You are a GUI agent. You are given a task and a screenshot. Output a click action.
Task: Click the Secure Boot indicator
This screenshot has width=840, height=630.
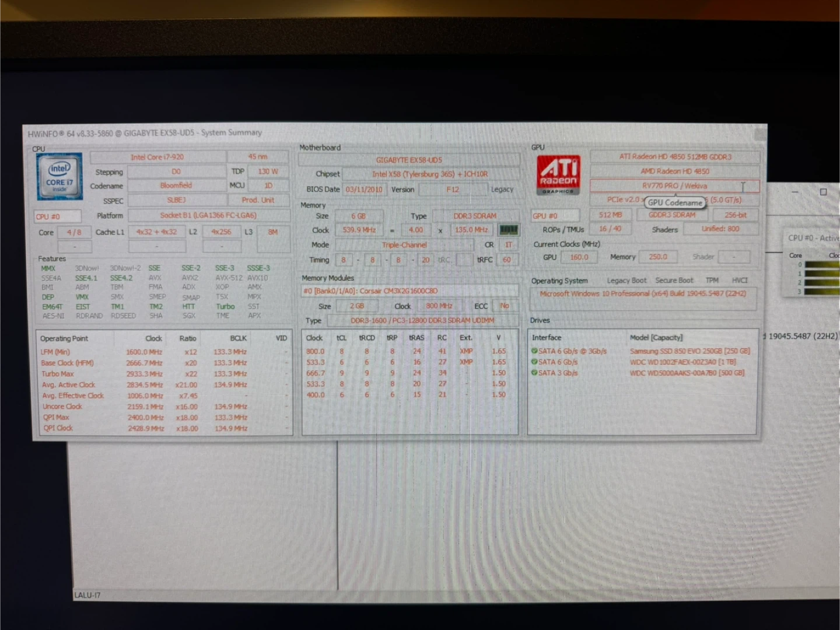(x=674, y=281)
